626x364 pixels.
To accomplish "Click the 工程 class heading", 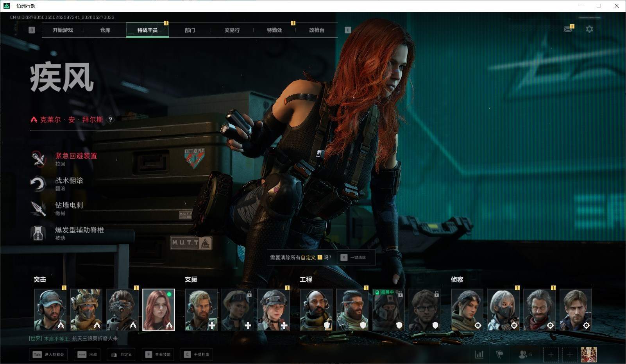I will pos(306,279).
